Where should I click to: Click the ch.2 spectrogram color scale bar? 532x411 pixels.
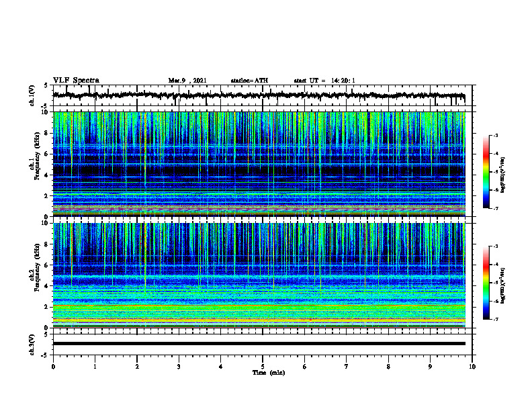click(x=486, y=283)
